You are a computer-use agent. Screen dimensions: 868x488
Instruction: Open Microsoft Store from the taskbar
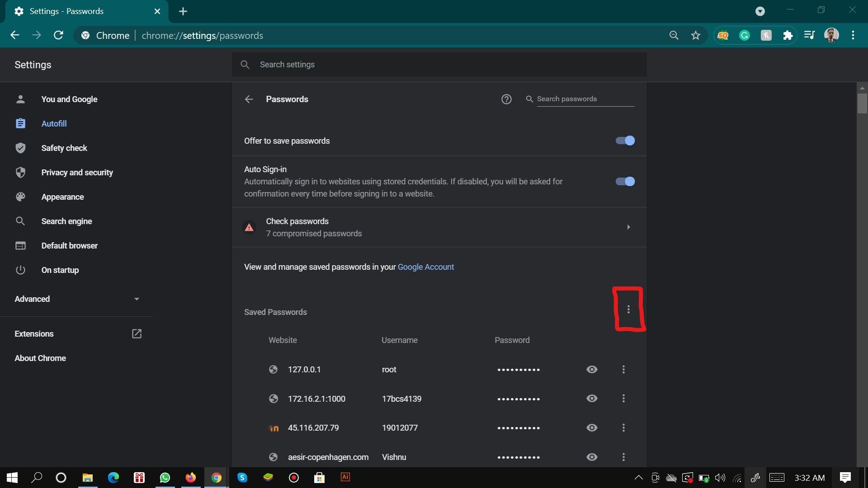pos(320,478)
